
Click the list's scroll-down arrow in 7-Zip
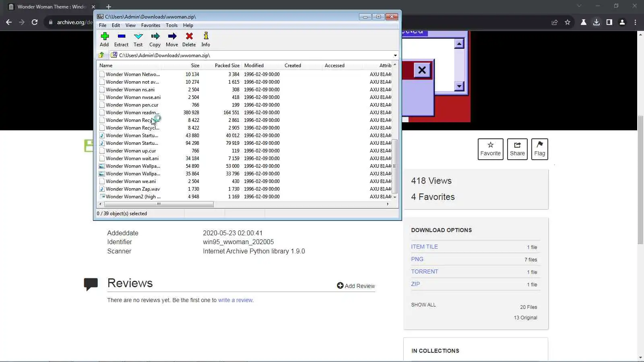[395, 197]
